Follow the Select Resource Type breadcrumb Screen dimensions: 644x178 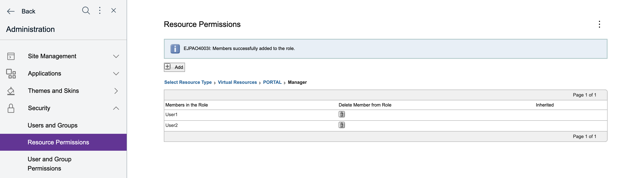188,82
